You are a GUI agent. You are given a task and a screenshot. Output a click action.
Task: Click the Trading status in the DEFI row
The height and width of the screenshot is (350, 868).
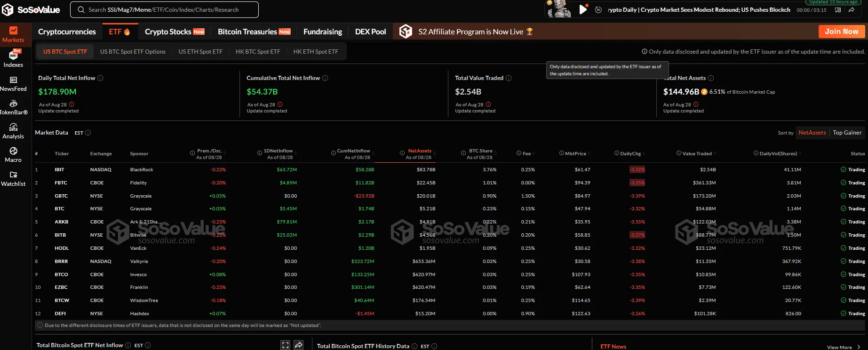click(853, 313)
